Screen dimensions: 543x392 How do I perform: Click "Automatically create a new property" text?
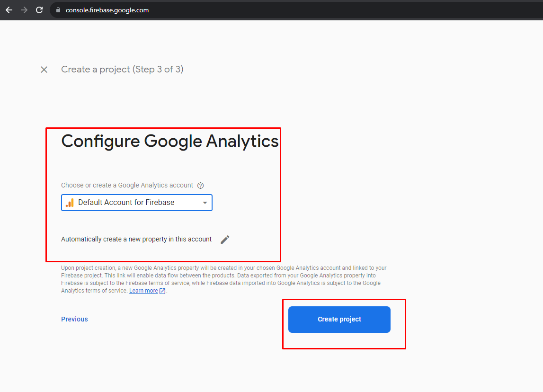(x=136, y=240)
